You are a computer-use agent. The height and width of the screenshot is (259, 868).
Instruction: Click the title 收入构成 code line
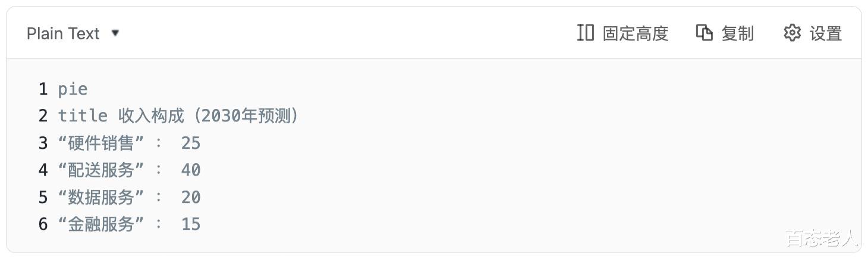click(177, 116)
